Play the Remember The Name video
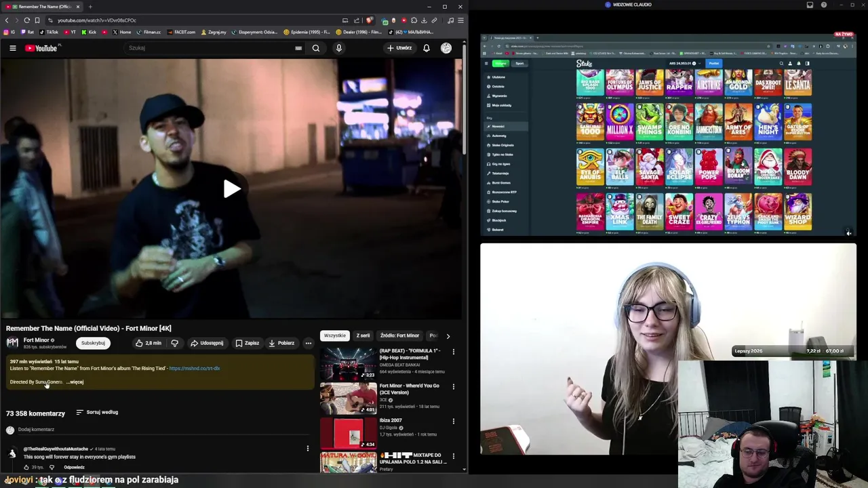Viewport: 868px width, 488px height. click(x=231, y=189)
